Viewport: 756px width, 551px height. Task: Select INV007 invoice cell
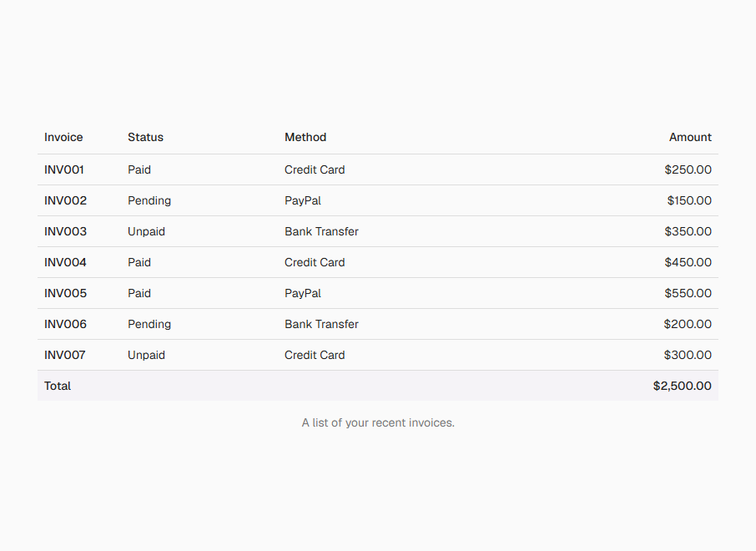click(x=65, y=355)
